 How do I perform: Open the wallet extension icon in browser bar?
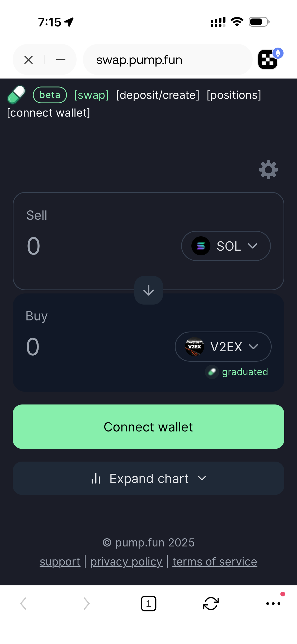coord(268,59)
